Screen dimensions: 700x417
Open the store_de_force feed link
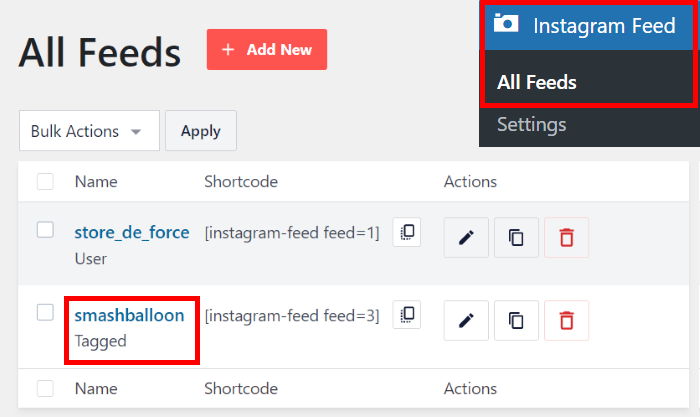point(131,232)
